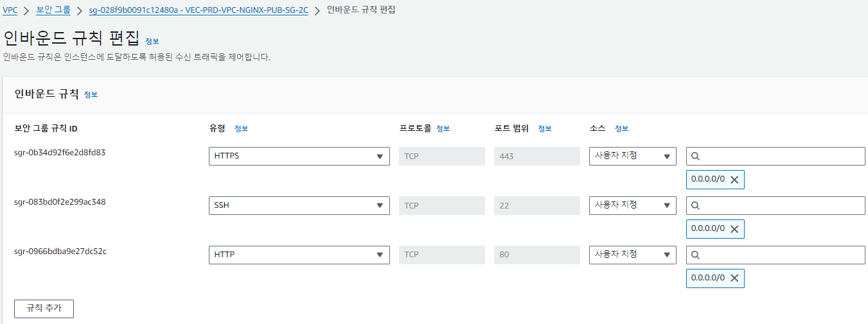Go to VPC breadcrumb link
Screen dimensions: 868x324
click(x=10, y=10)
